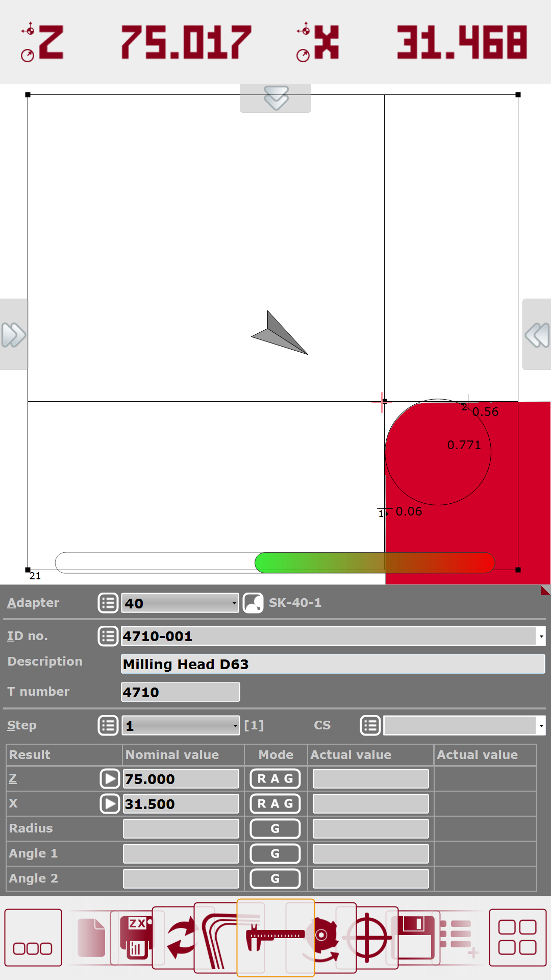Viewport: 551px width, 980px height.
Task: Toggle G mode for Radius
Action: (x=275, y=829)
